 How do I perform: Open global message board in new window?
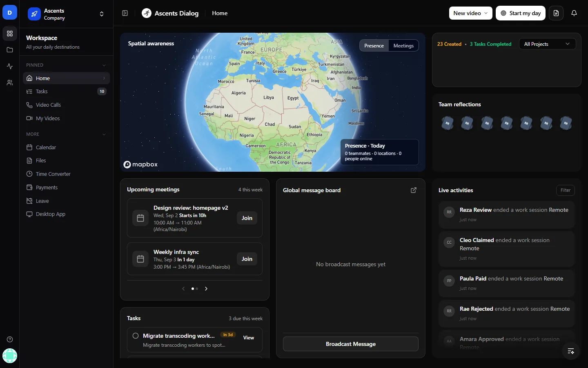414,190
